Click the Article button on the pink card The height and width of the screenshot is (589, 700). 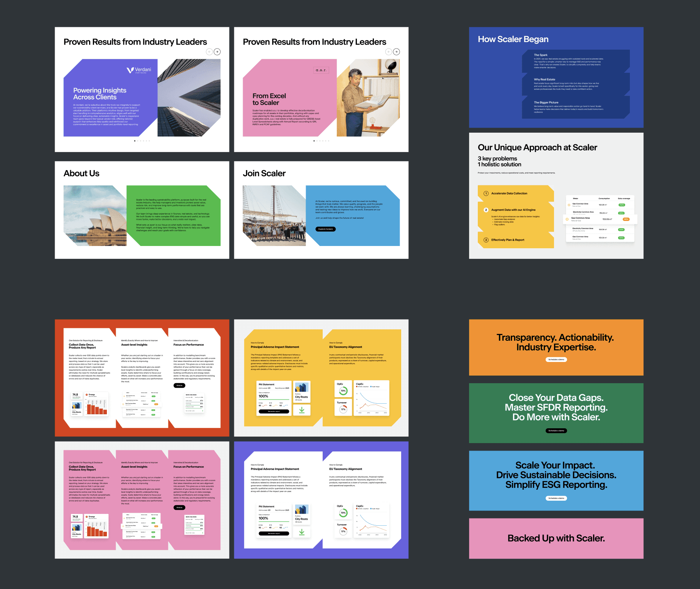(179, 508)
